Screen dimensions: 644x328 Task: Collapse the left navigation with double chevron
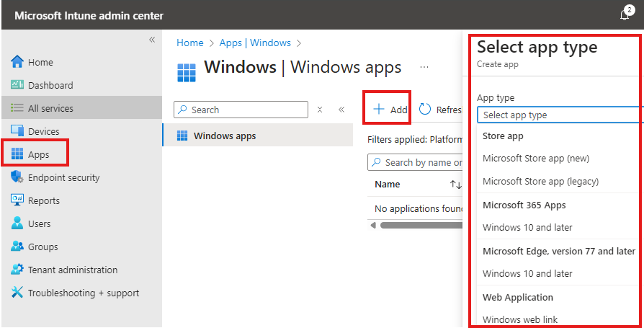point(152,40)
